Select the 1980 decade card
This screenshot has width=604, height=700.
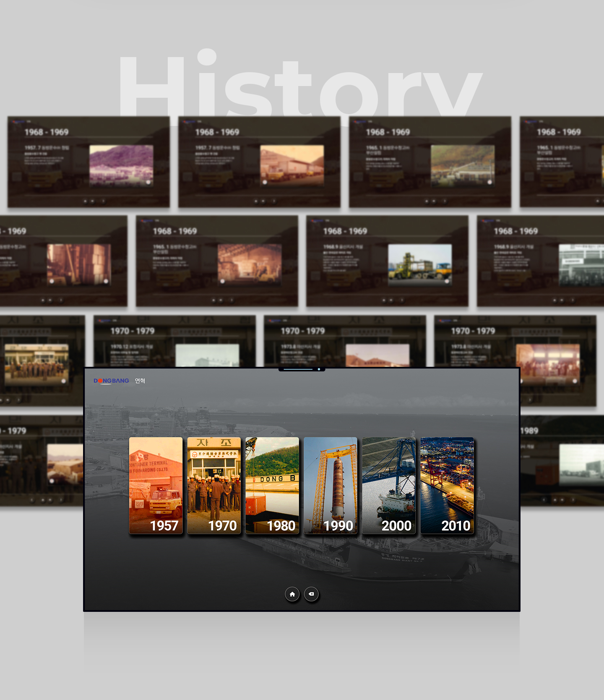(x=272, y=486)
